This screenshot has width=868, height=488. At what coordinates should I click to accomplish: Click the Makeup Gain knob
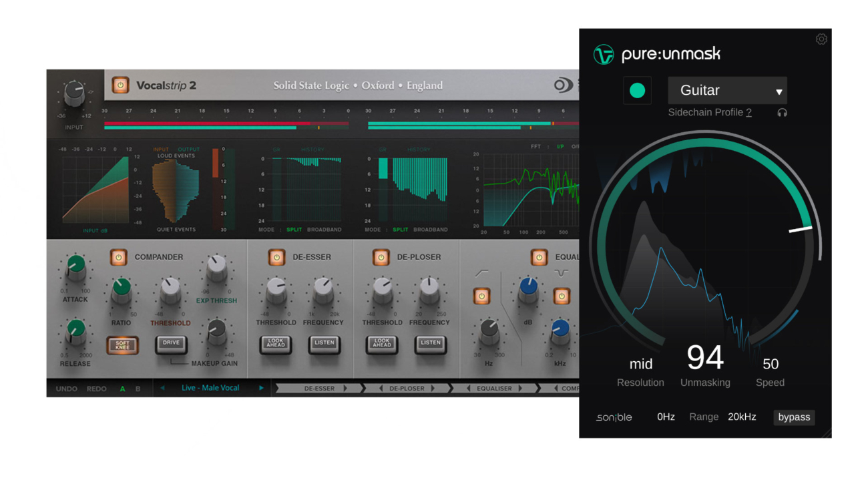coord(216,332)
